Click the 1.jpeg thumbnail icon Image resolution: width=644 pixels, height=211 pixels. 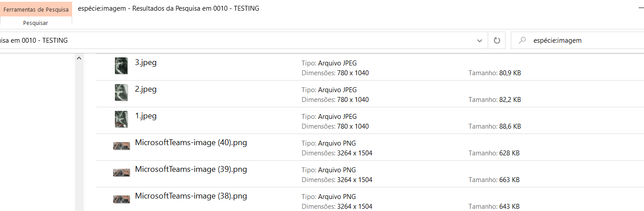point(121,119)
